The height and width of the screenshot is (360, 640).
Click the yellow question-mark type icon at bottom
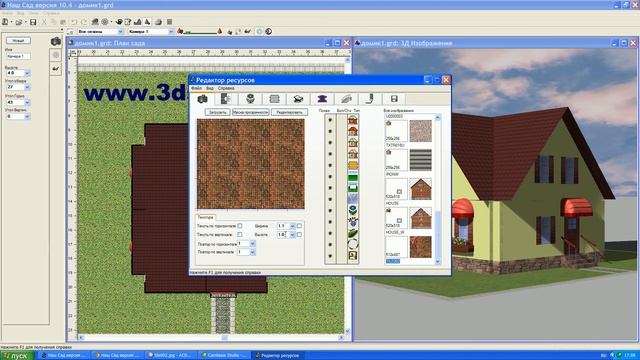click(353, 256)
